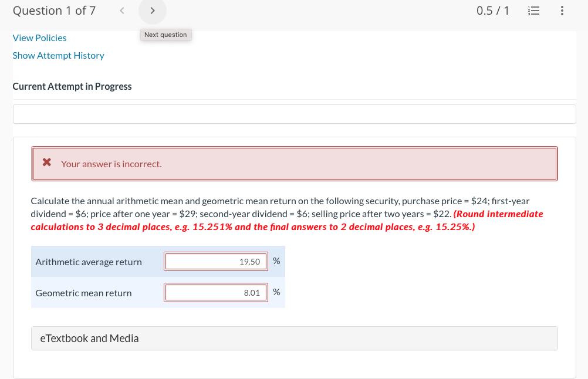Expand the eTextbook and Media section
Image resolution: width=588 pixels, height=379 pixels.
pyautogui.click(x=89, y=338)
